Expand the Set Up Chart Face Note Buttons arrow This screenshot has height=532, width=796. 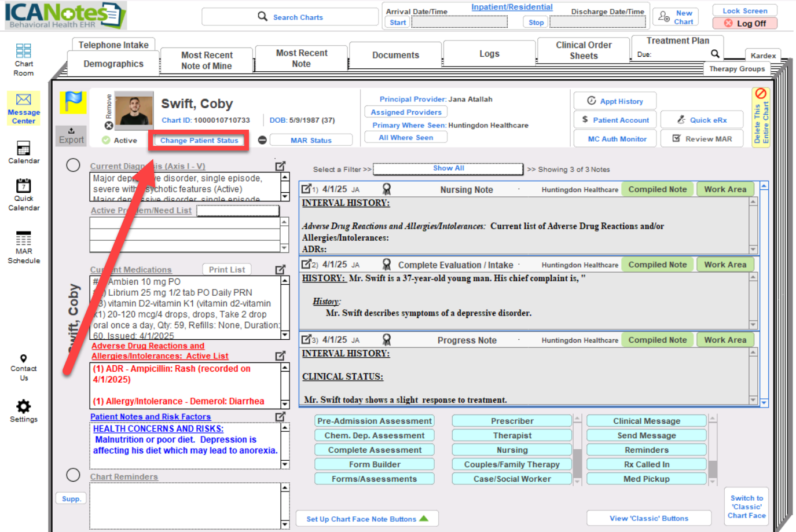(x=424, y=519)
